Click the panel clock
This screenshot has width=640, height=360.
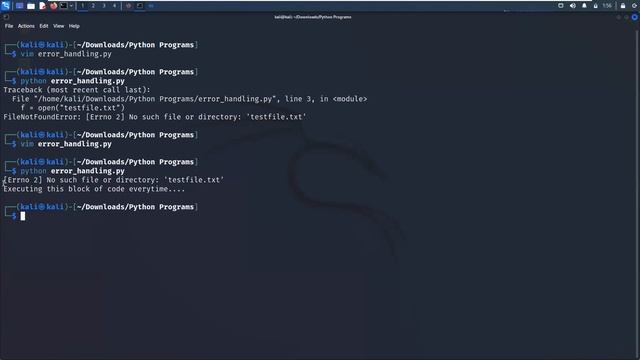(607, 6)
